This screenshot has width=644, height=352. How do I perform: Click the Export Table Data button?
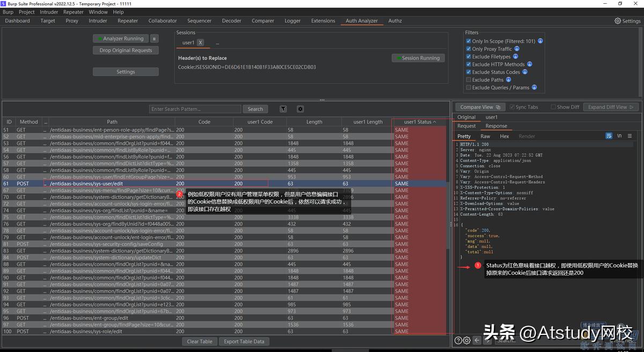244,341
